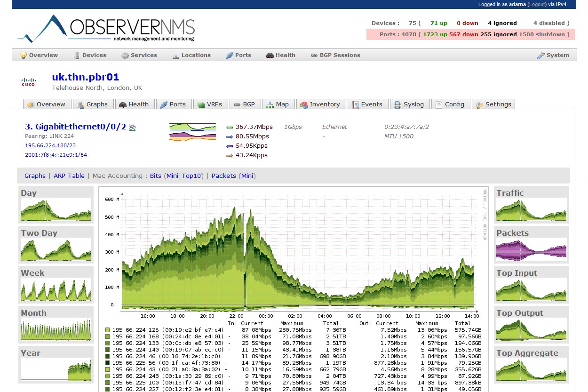The width and height of the screenshot is (588, 392).
Task: Open the ARP Table link
Action: point(69,176)
